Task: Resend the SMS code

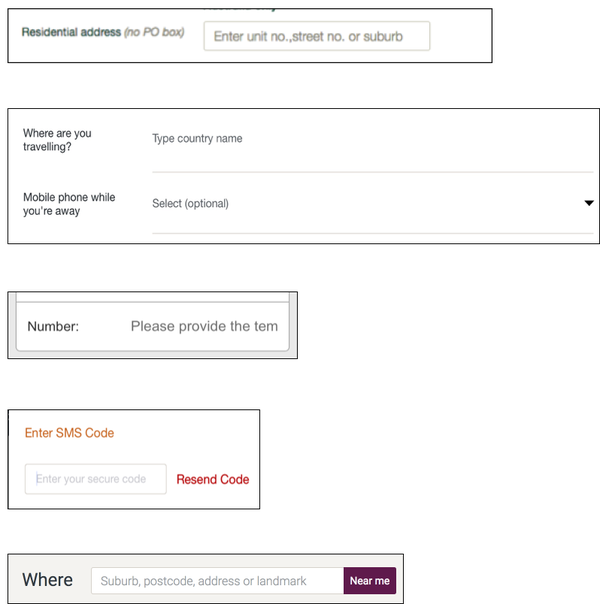Action: (x=213, y=479)
